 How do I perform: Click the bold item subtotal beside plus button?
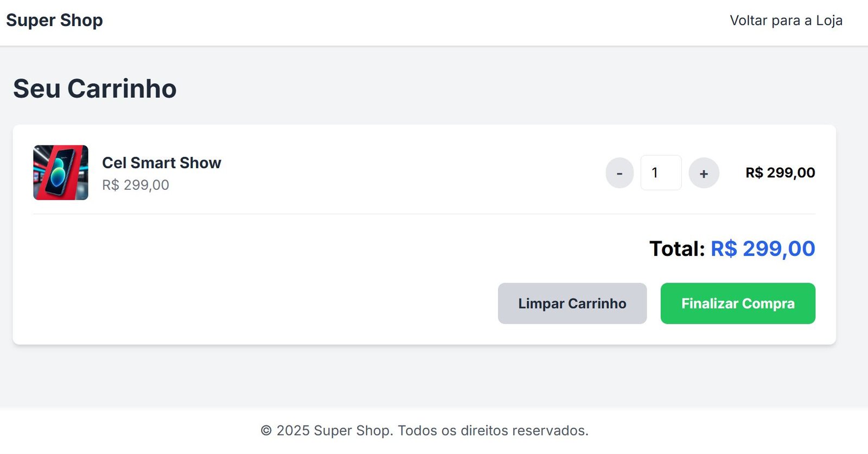(x=780, y=173)
